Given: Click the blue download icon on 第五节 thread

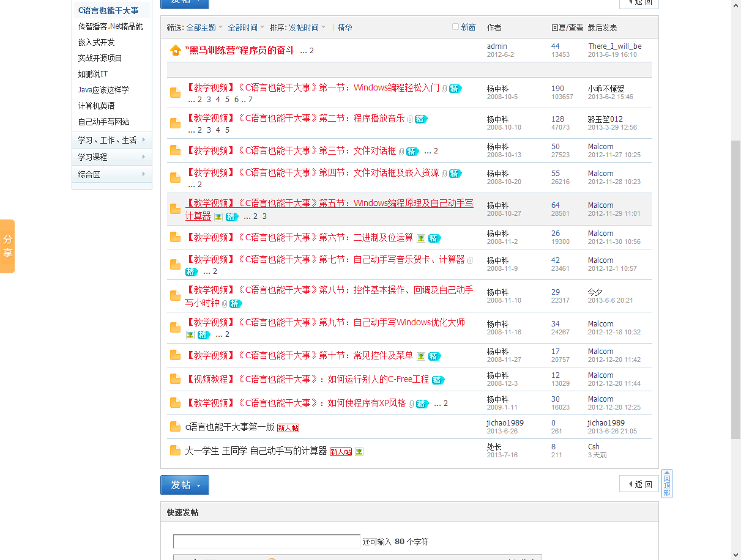Looking at the screenshot, I should point(217,216).
